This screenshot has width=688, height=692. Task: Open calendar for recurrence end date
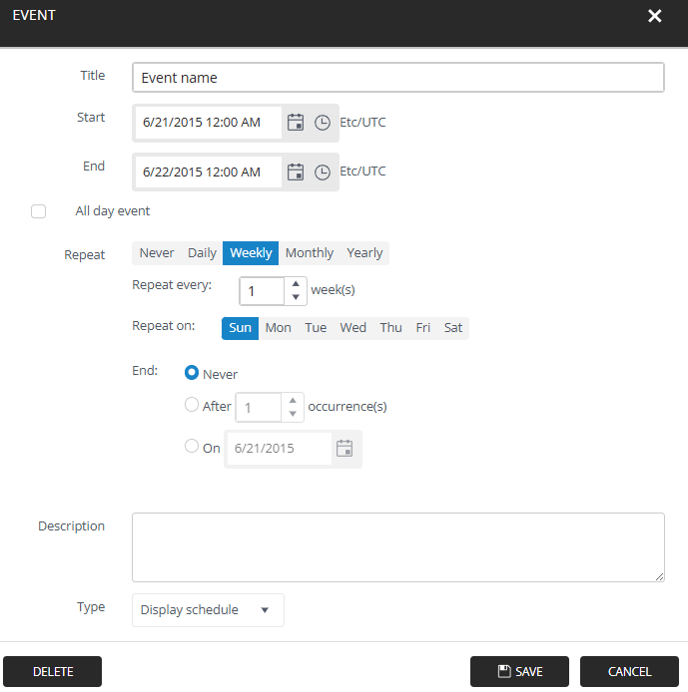pyautogui.click(x=344, y=448)
